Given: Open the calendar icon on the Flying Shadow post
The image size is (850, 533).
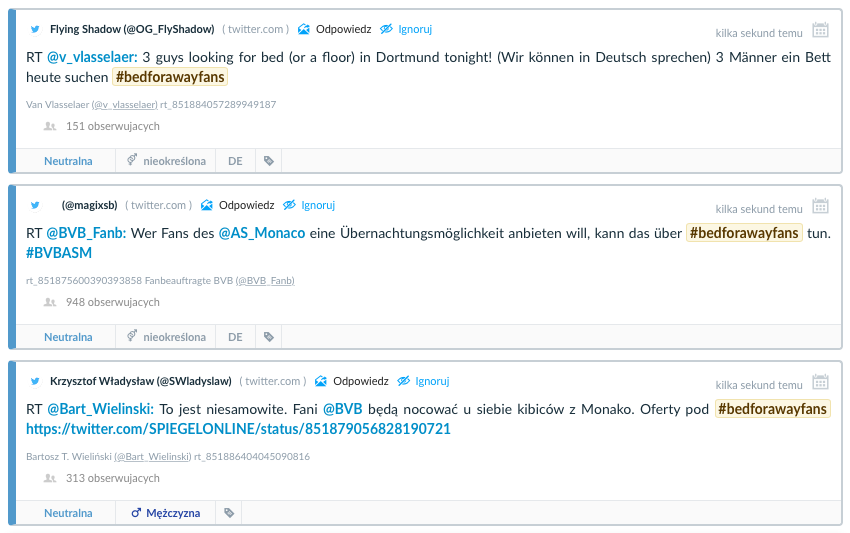Looking at the screenshot, I should click(x=820, y=30).
